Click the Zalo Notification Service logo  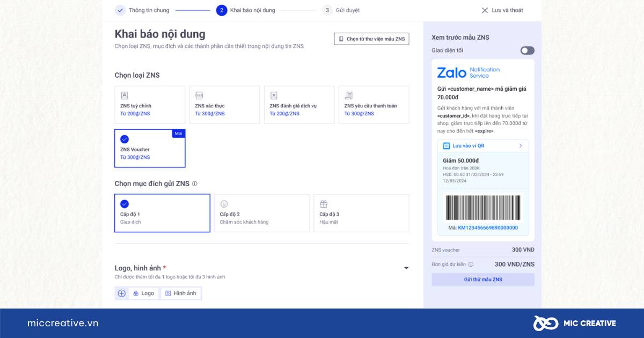tap(469, 72)
